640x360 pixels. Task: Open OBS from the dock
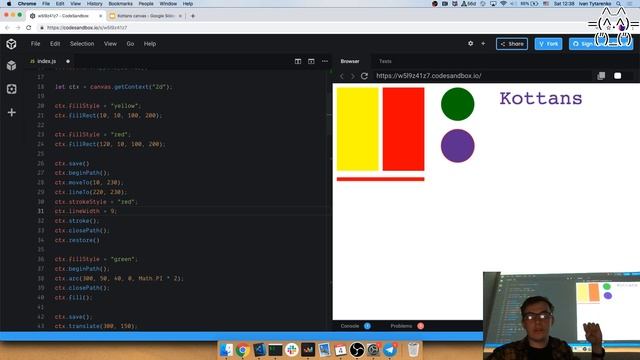click(357, 350)
